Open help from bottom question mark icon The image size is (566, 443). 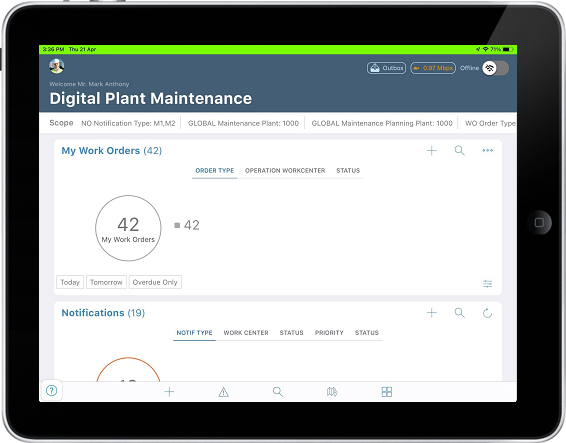52,390
